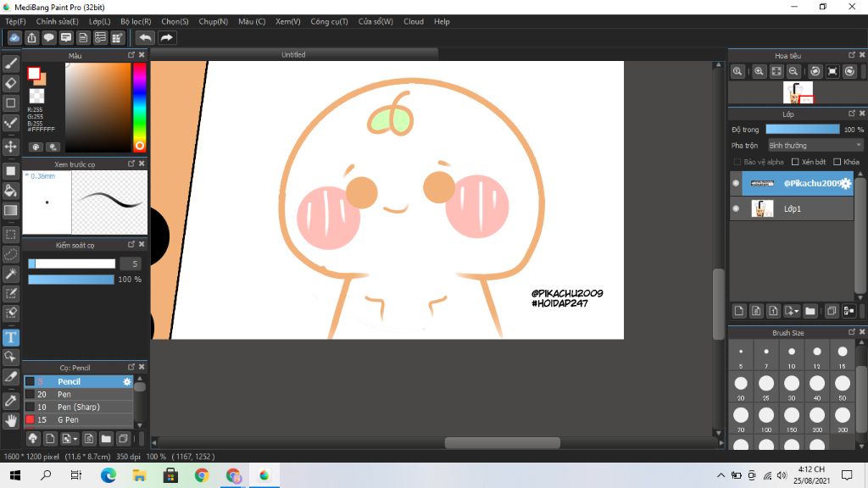Click the share/export icon in toolbar
The width and height of the screenshot is (868, 488).
click(31, 37)
